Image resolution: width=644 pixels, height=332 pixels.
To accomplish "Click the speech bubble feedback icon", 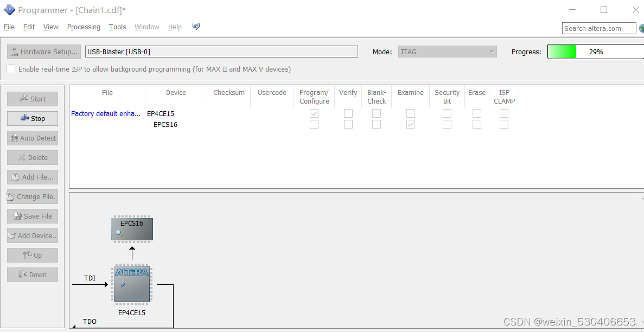I will coord(196,26).
